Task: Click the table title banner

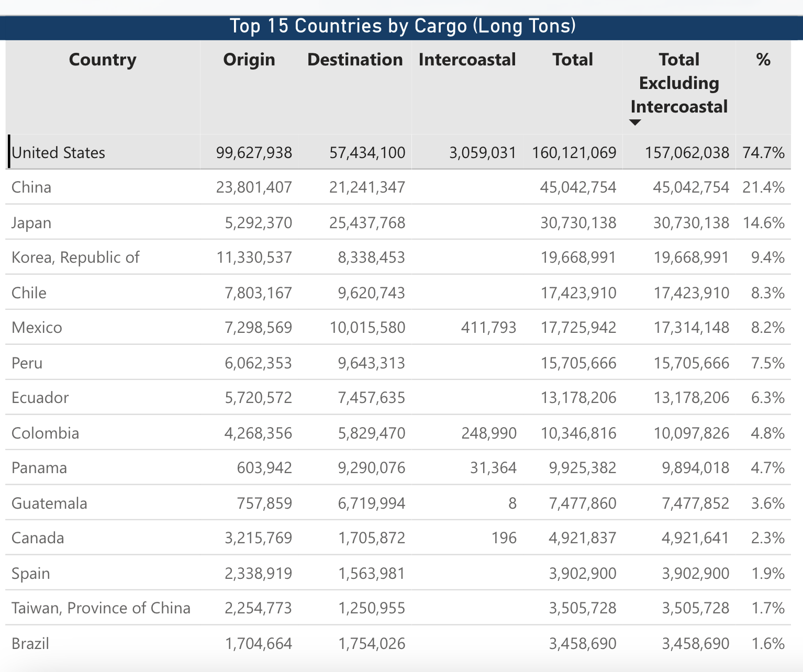Action: click(402, 26)
